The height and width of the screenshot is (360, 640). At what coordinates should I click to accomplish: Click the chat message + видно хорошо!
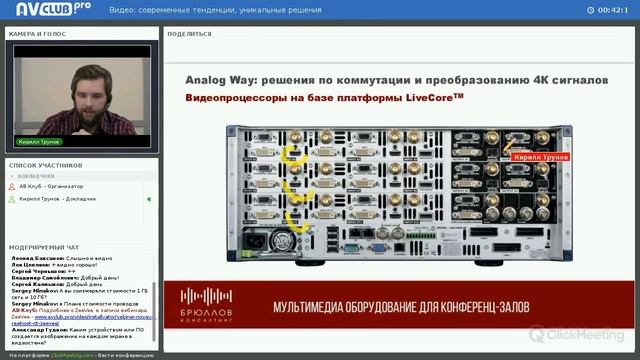pos(54,265)
